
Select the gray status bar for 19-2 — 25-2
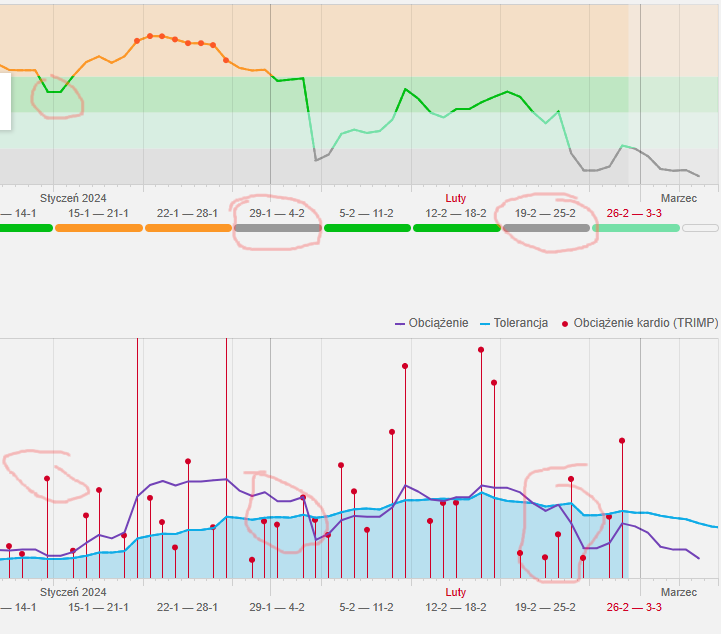(546, 228)
